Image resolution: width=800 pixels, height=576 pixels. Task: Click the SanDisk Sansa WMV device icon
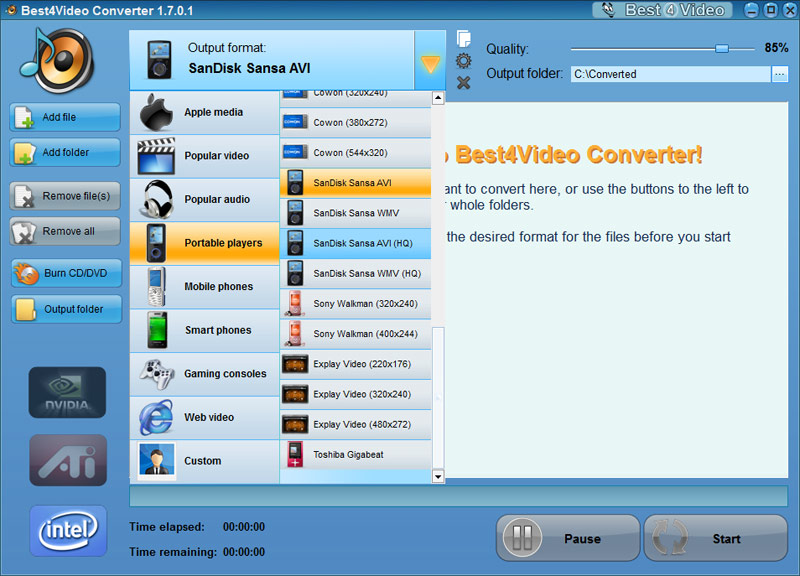[x=295, y=213]
